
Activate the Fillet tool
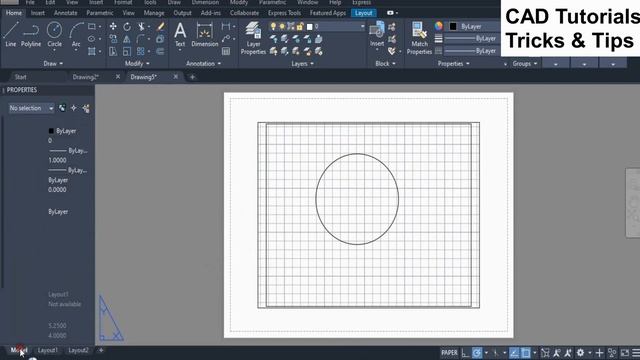pyautogui.click(x=141, y=39)
